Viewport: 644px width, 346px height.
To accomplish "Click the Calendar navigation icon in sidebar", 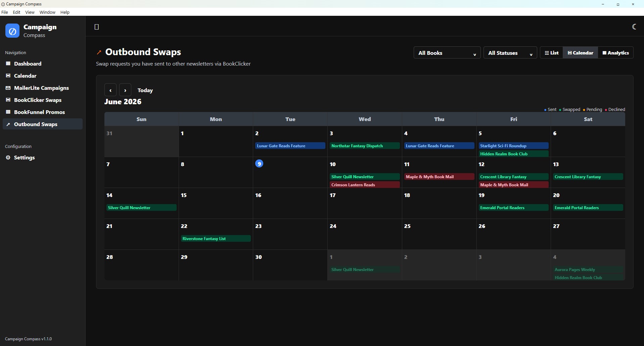I will (x=8, y=76).
